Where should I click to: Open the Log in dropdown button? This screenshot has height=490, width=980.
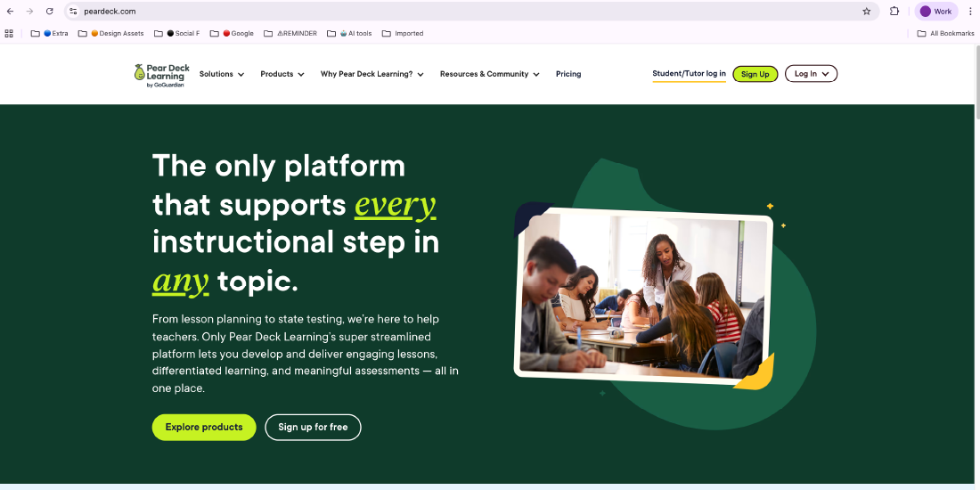click(811, 74)
